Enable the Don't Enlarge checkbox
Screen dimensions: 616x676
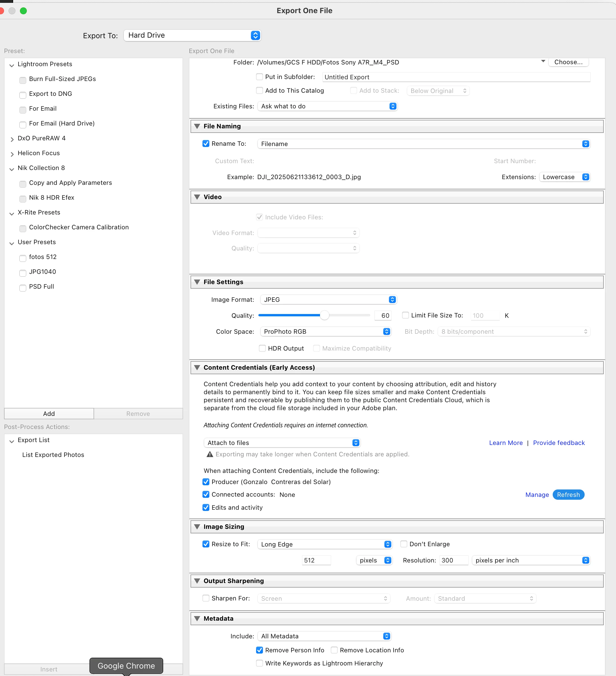404,544
